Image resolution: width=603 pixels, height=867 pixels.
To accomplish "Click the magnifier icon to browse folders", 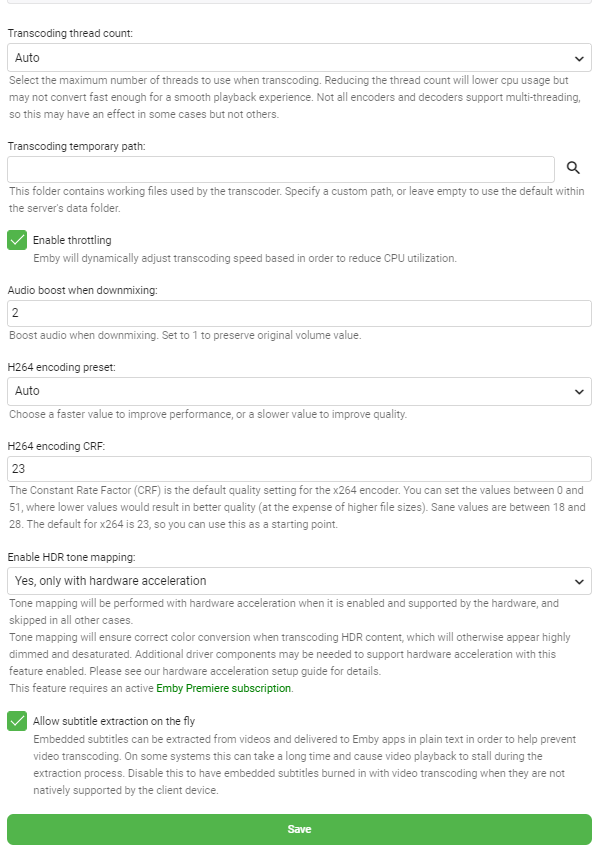I will click(573, 168).
